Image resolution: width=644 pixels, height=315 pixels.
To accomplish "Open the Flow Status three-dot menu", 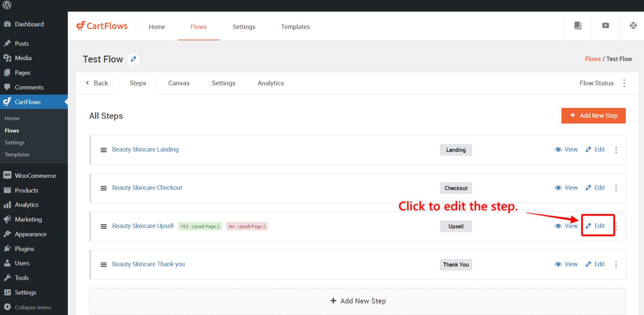I will pyautogui.click(x=624, y=83).
